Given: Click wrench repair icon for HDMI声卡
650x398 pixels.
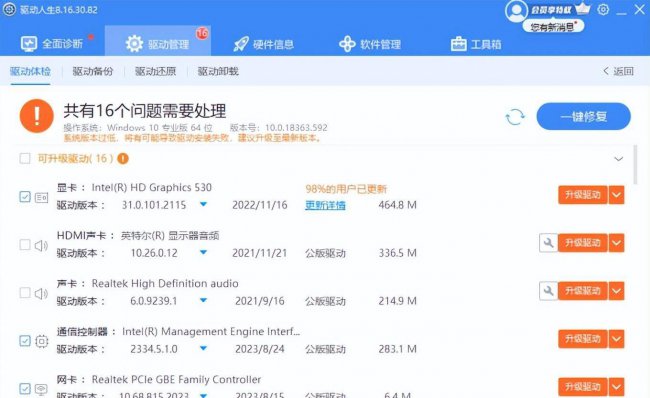Looking at the screenshot, I should coord(548,243).
